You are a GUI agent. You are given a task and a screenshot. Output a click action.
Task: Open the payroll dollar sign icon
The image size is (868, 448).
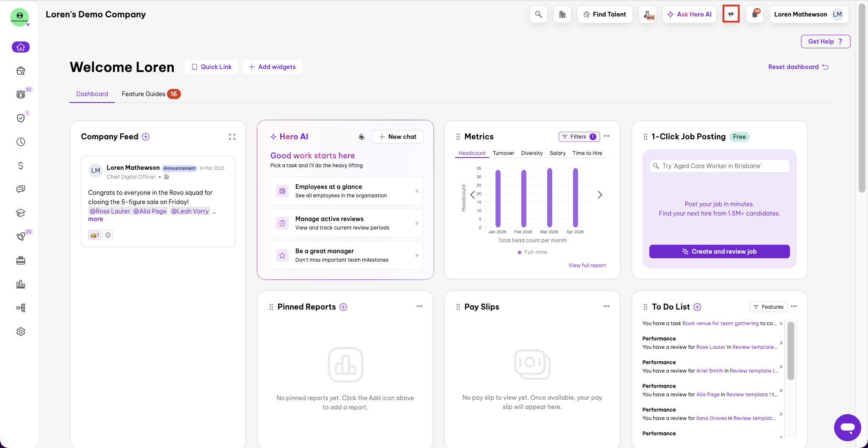[21, 166]
